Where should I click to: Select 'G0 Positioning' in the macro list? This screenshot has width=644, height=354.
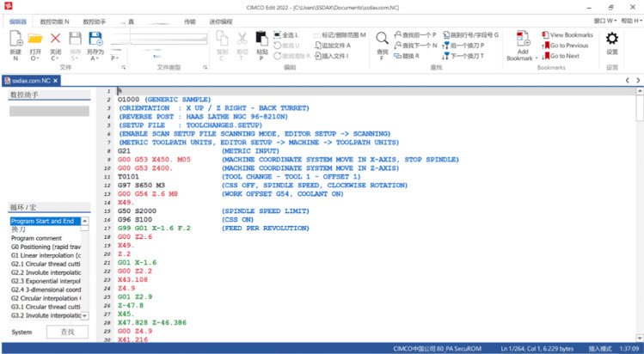(46, 247)
